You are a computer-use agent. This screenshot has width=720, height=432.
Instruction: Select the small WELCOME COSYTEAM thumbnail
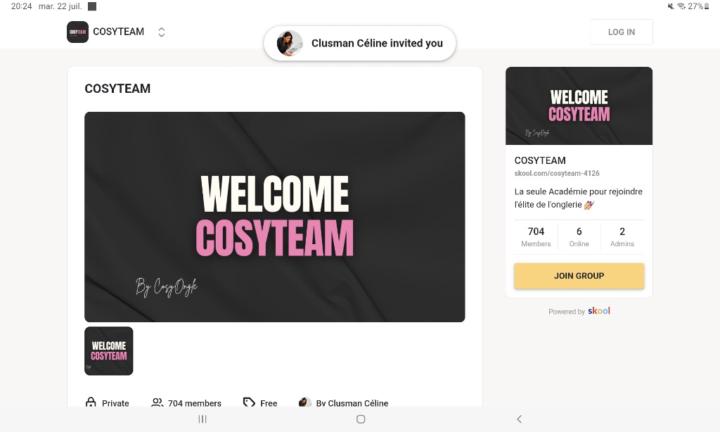(109, 351)
